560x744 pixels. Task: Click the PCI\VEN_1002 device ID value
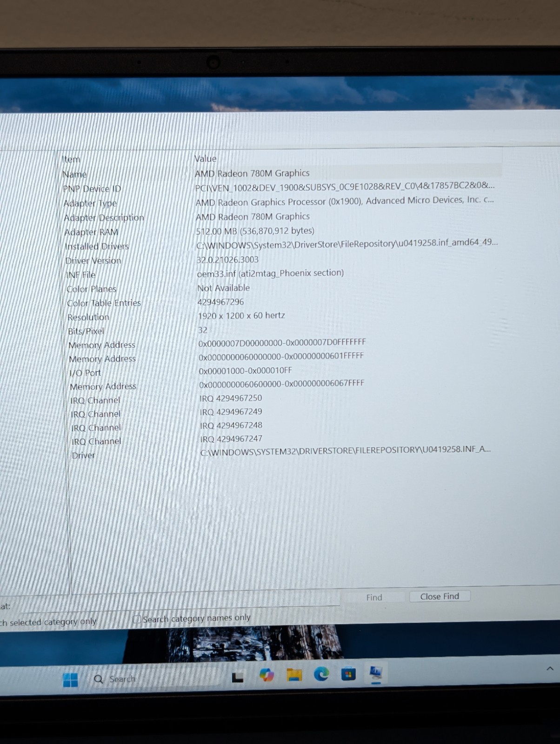coord(345,186)
